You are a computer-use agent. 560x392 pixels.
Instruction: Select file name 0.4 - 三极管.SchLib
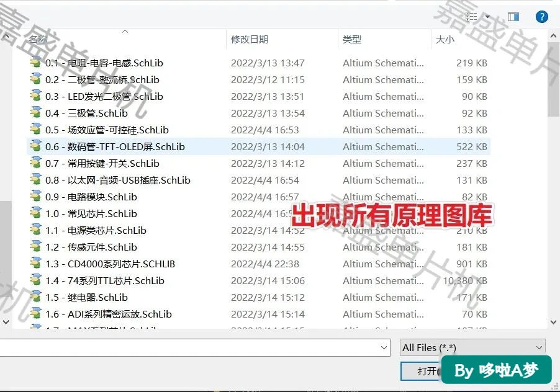click(x=86, y=113)
